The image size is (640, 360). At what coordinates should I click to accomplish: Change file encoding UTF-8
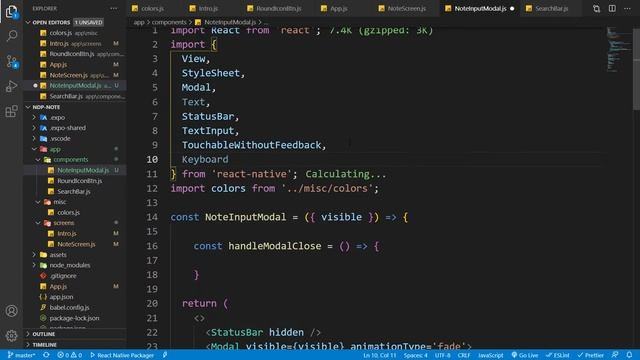coord(442,355)
